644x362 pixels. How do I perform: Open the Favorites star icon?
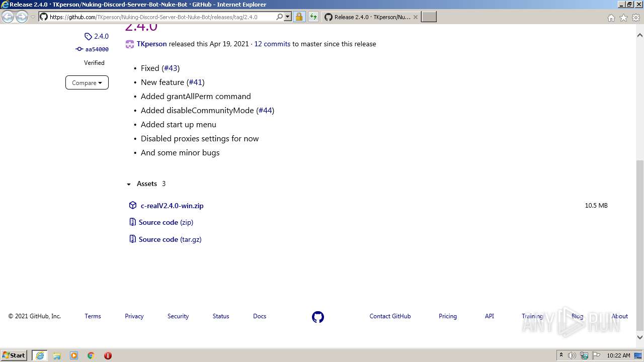tap(623, 18)
